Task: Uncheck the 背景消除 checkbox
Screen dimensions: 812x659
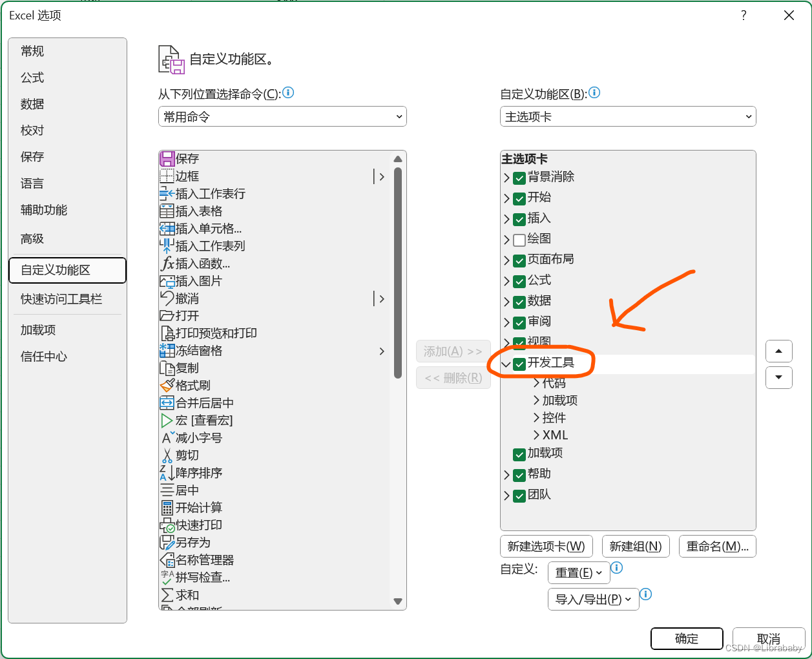Action: 519,178
